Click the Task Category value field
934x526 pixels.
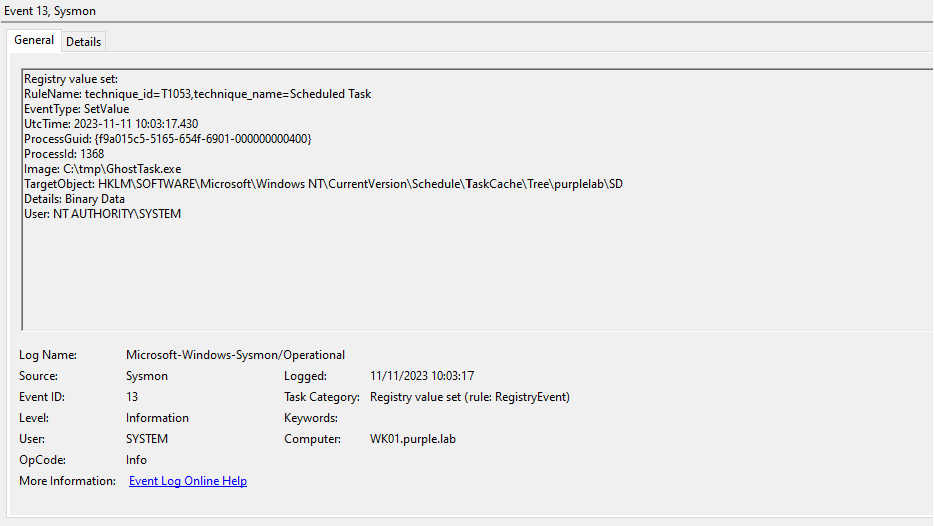469,397
